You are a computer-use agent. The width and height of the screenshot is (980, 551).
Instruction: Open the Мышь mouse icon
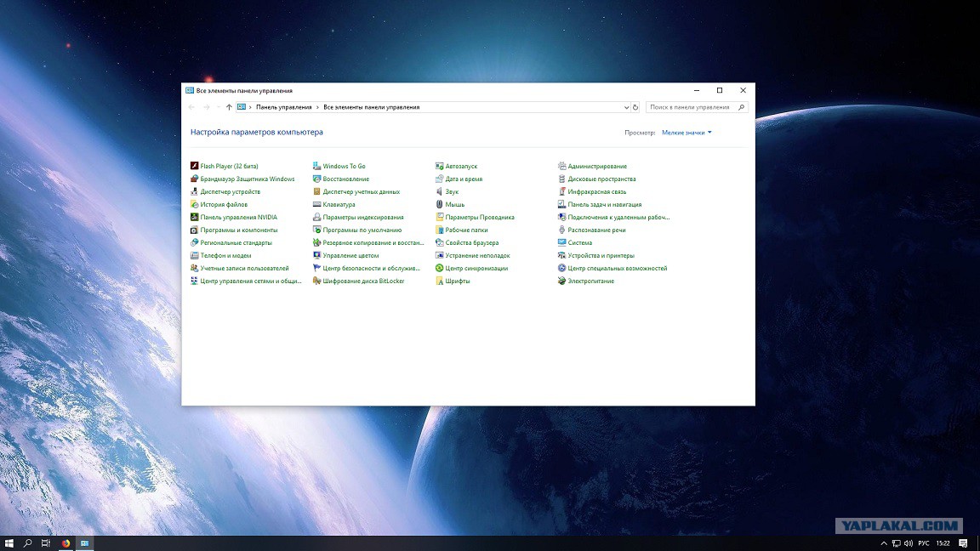click(439, 204)
